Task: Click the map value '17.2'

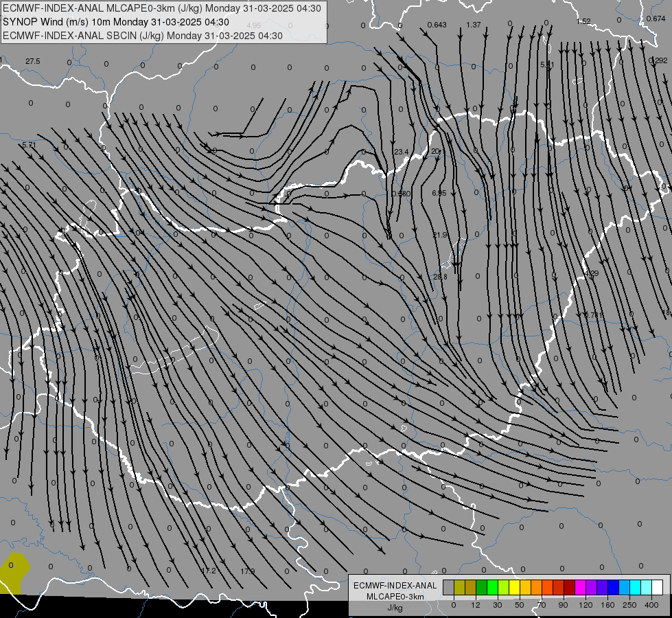Action: (209, 571)
